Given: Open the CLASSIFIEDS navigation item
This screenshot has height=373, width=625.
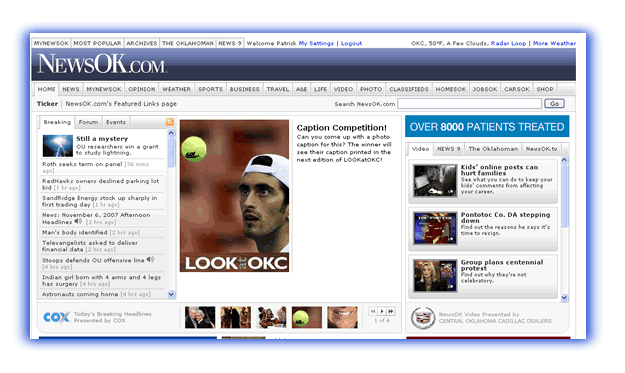Looking at the screenshot, I should (409, 89).
